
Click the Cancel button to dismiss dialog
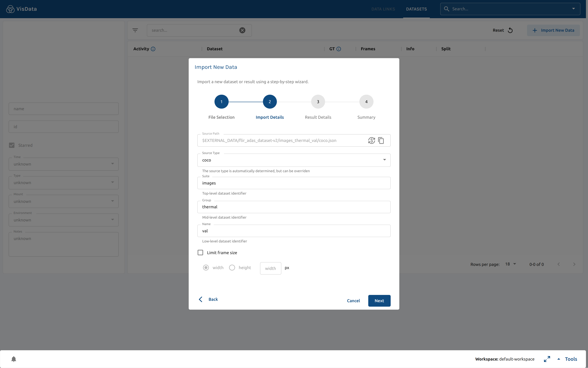pyautogui.click(x=353, y=301)
